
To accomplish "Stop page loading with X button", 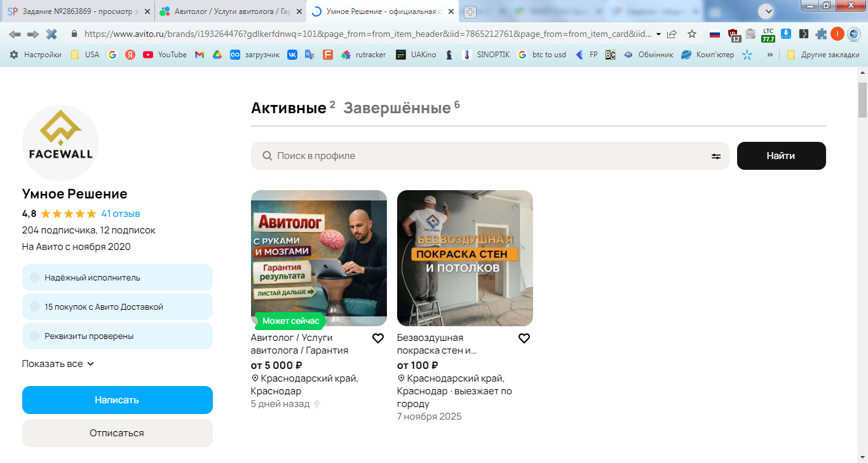I will click(52, 34).
